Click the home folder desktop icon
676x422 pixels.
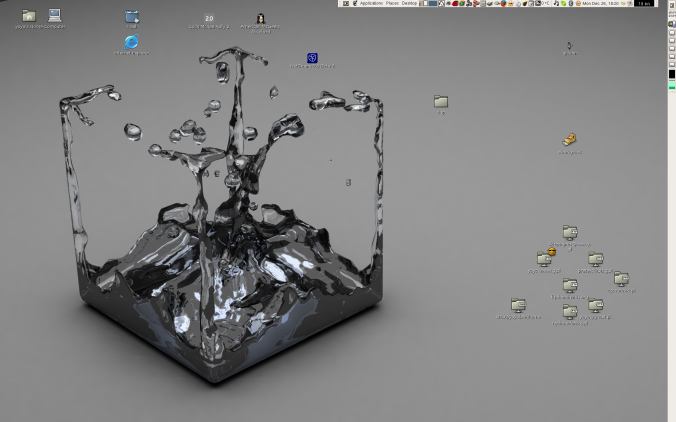pyautogui.click(x=29, y=16)
